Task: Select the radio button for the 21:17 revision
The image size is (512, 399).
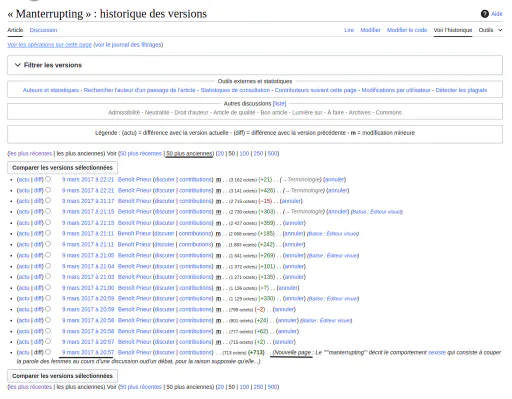Action: 48,201
